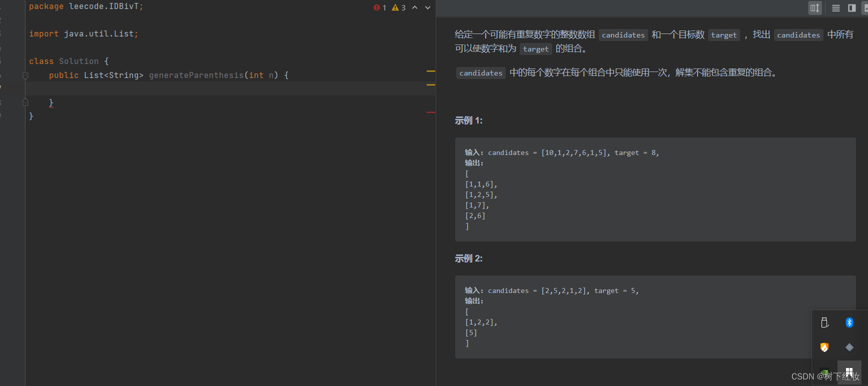Click 'java.util.List' import text
Viewport: 868px width, 386px height.
[x=99, y=34]
